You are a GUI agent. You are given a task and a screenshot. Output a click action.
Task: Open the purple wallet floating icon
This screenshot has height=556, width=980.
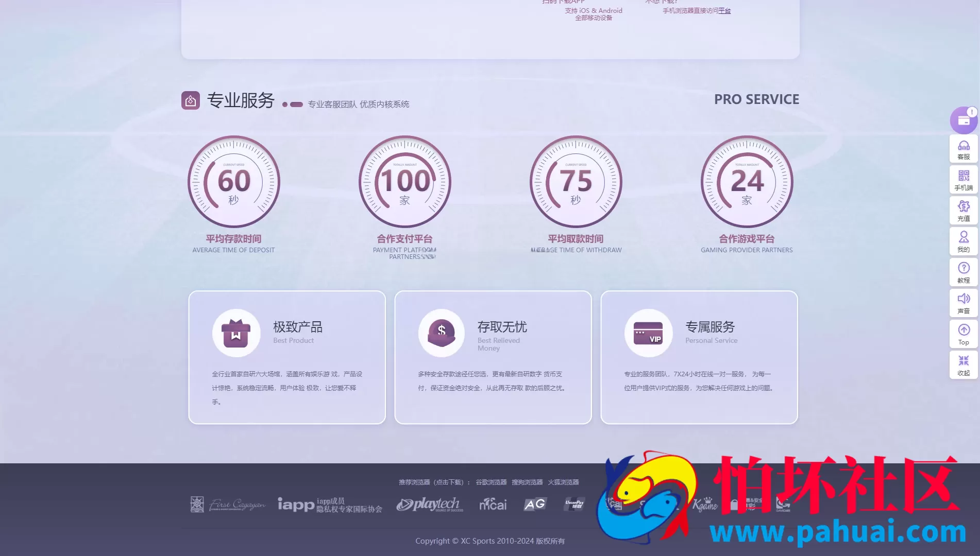click(964, 120)
